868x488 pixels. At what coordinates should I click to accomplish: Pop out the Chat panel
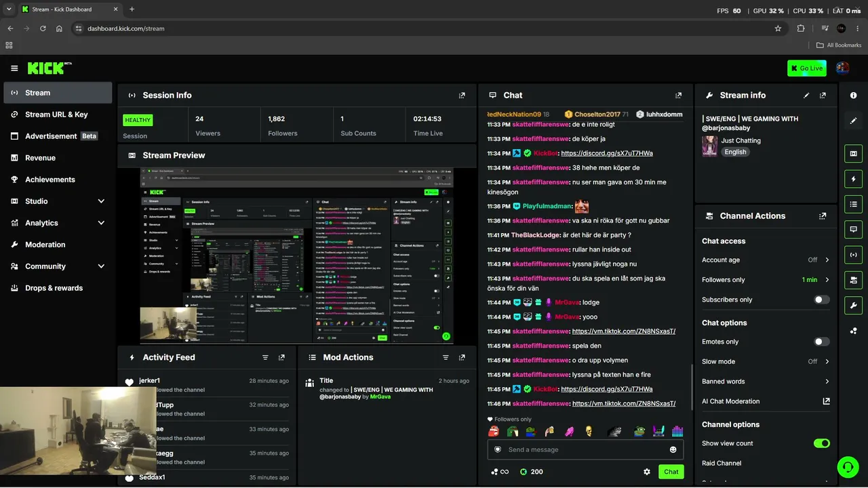click(x=678, y=96)
